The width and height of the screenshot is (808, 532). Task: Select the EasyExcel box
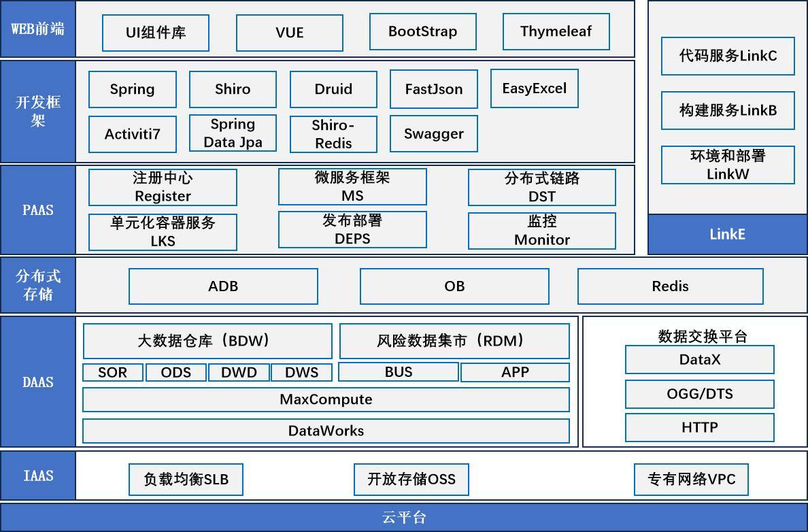[x=535, y=88]
